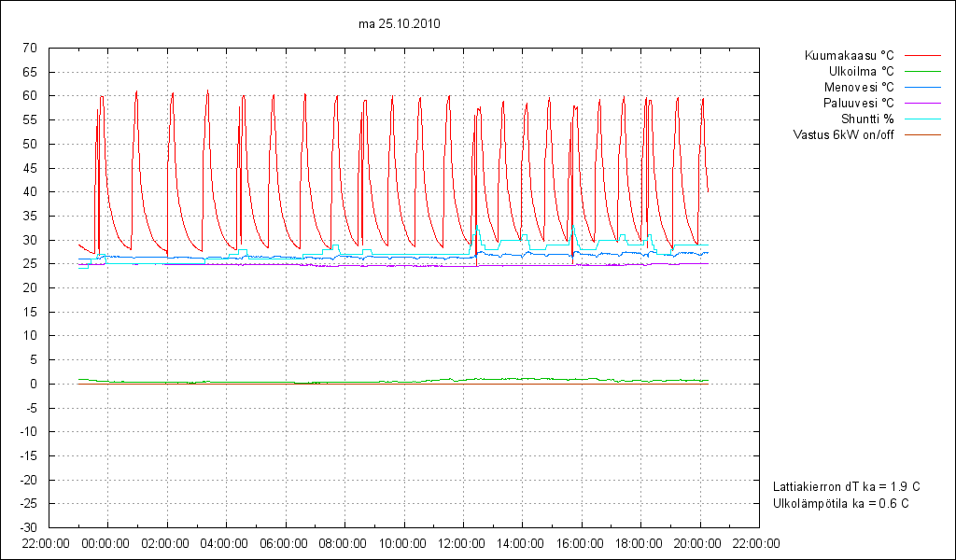Select the 00:00:00 time axis label

(105, 542)
